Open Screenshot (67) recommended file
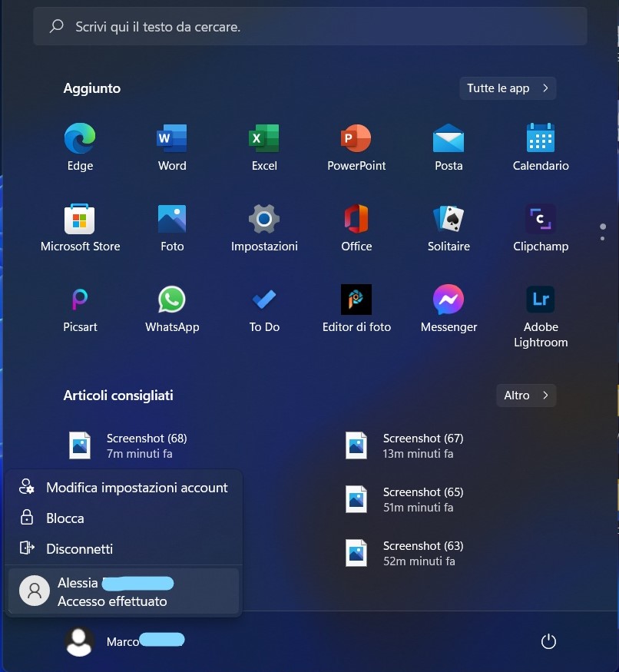The width and height of the screenshot is (619, 672). (405, 445)
